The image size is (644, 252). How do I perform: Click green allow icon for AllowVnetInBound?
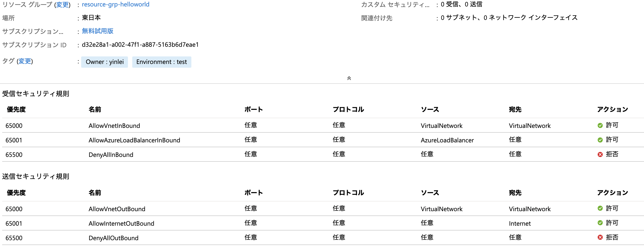point(600,125)
